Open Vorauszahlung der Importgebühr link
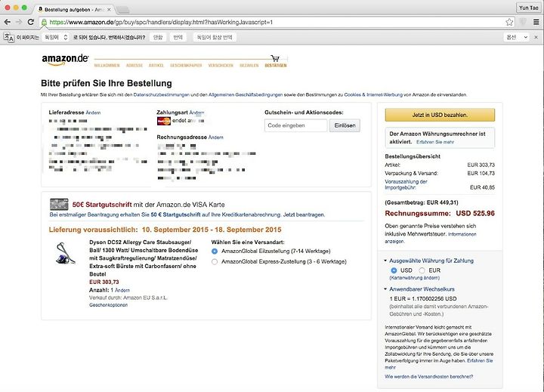This screenshot has width=544, height=392. coord(406,184)
